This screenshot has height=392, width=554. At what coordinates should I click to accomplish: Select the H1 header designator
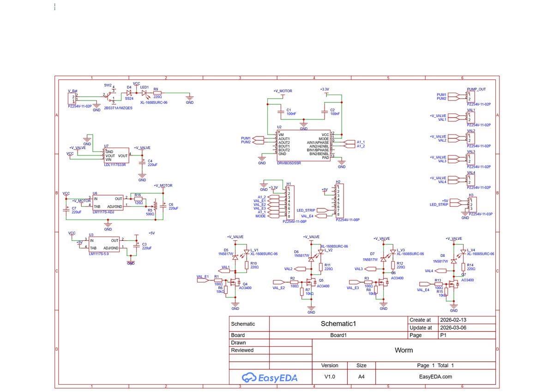pos(289,183)
